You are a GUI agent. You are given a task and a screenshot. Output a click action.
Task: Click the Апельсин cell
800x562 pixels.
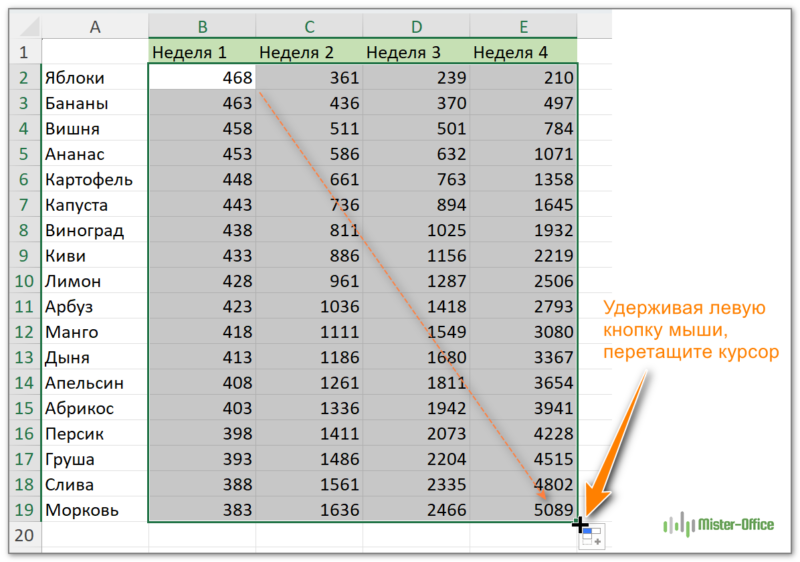click(95, 382)
